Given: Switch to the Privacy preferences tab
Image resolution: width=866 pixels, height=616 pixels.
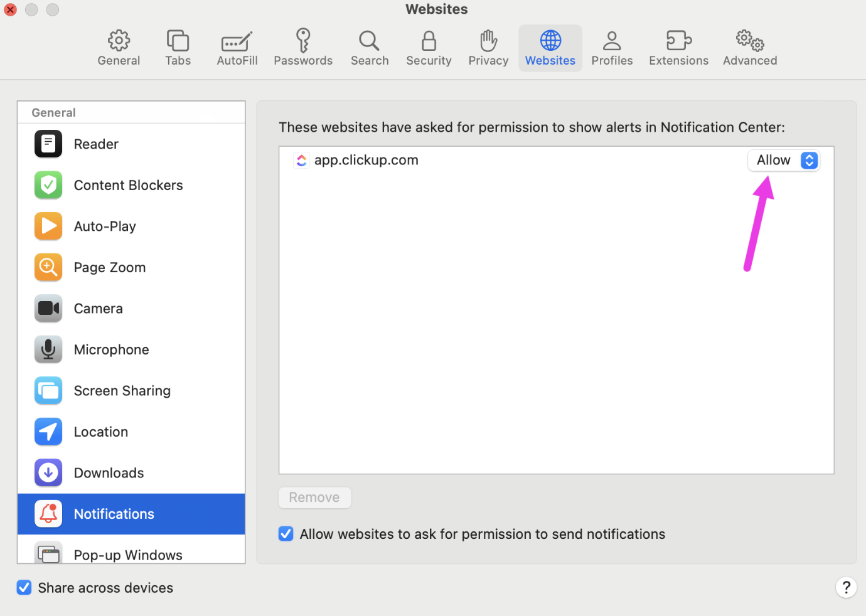Looking at the screenshot, I should tap(488, 48).
